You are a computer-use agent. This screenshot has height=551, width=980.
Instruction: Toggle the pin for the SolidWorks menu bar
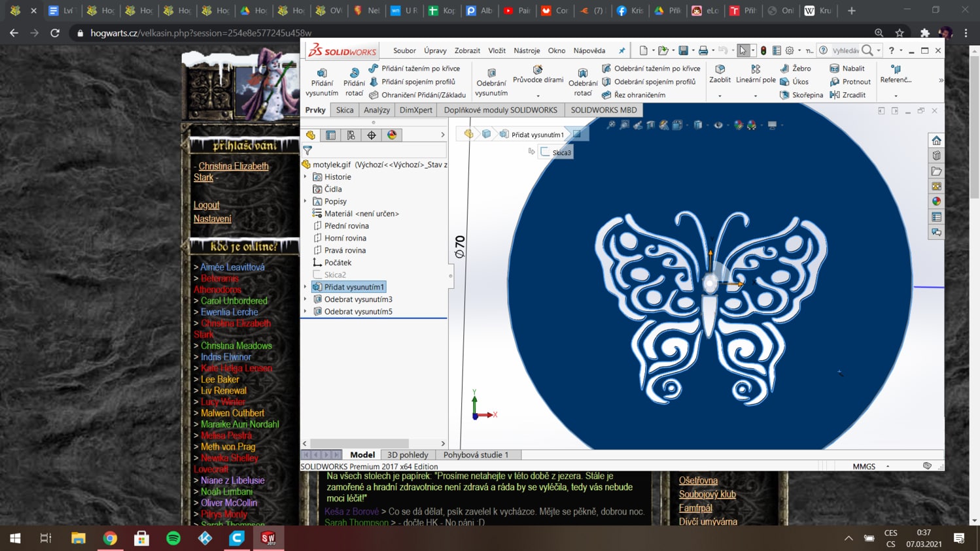(x=621, y=50)
